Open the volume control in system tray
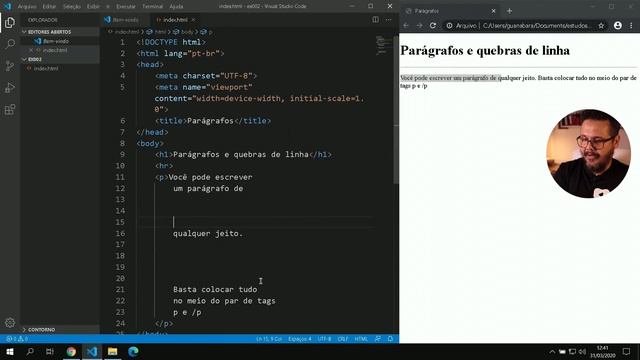 click(x=582, y=351)
